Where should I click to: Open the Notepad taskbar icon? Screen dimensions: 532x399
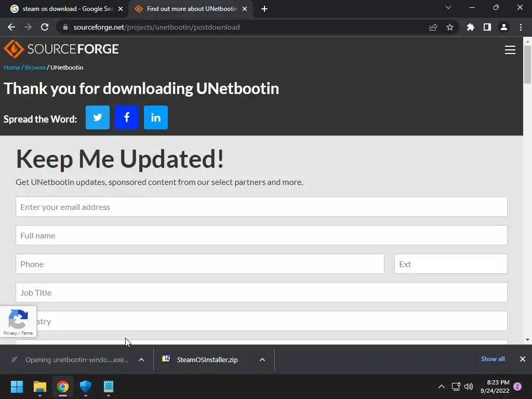[x=109, y=387]
